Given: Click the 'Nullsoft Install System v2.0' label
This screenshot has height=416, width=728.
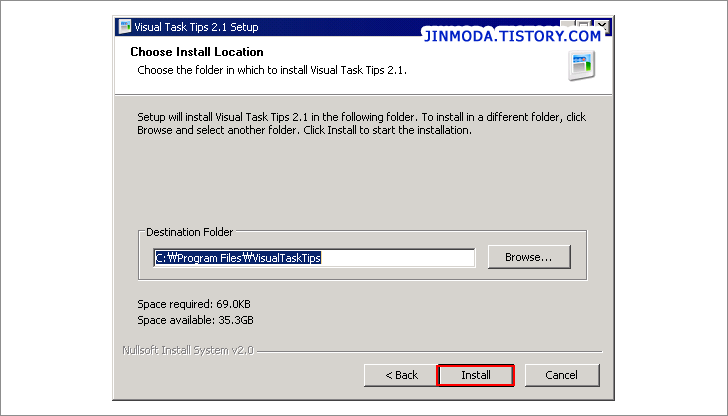Looking at the screenshot, I should pos(188,350).
